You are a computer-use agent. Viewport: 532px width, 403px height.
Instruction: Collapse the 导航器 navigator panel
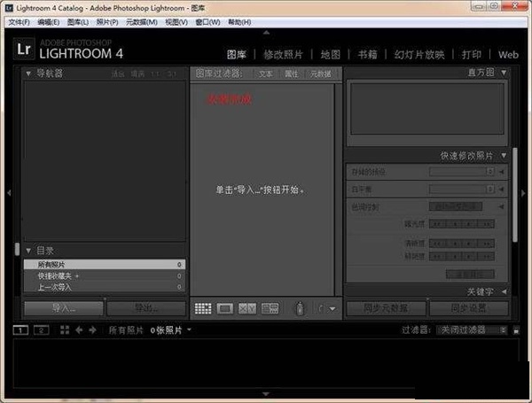click(x=28, y=74)
